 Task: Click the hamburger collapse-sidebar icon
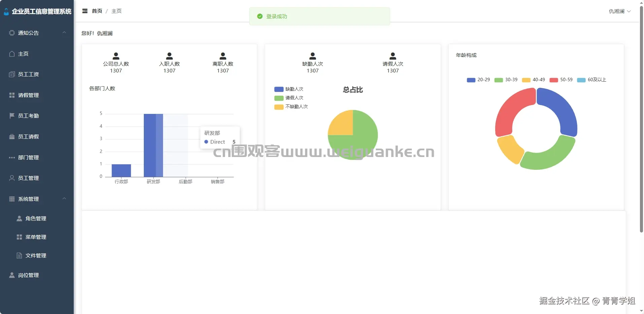[x=85, y=11]
